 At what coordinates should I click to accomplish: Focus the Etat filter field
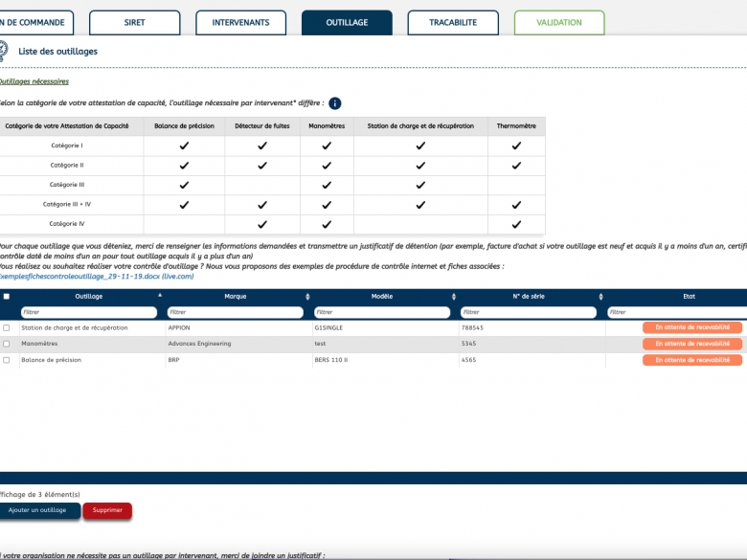click(677, 312)
